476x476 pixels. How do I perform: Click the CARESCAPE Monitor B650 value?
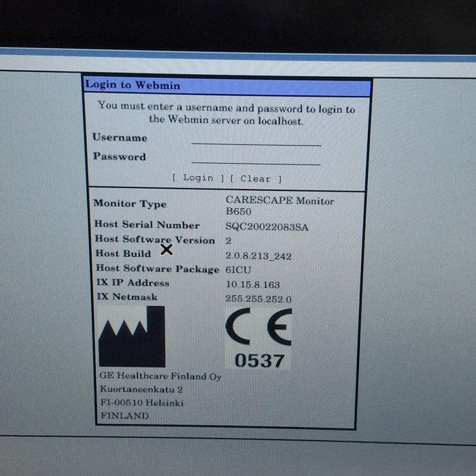pos(279,205)
